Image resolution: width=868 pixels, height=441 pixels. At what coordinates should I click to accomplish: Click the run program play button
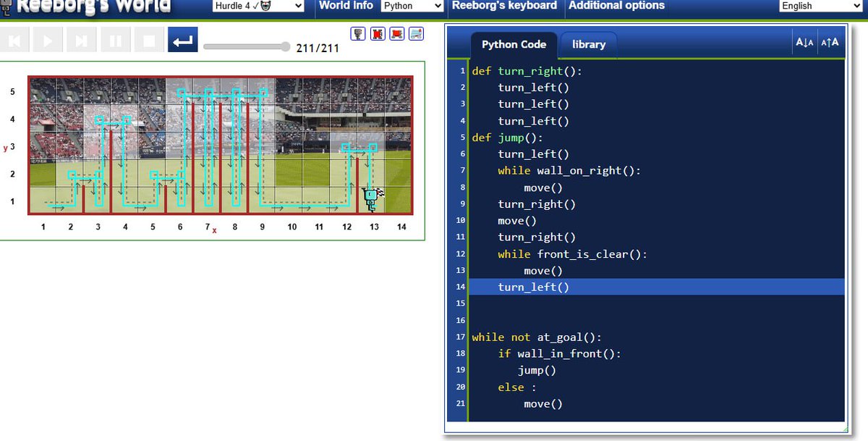(x=48, y=41)
